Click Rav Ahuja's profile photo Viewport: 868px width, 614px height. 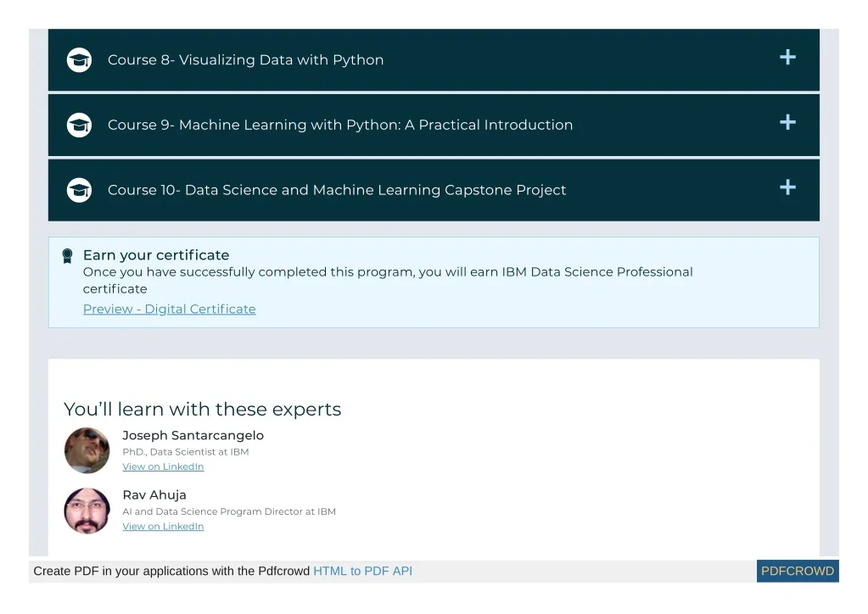[87, 511]
